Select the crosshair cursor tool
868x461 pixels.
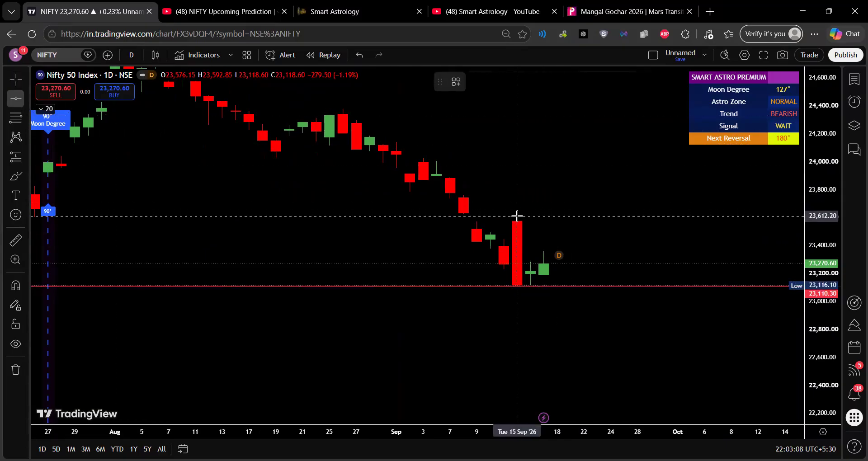16,80
